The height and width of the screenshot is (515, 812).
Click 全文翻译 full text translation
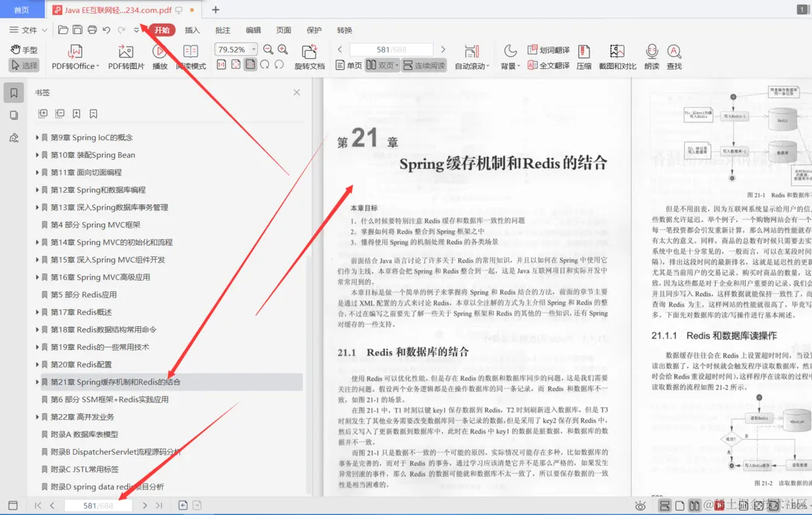coord(549,66)
